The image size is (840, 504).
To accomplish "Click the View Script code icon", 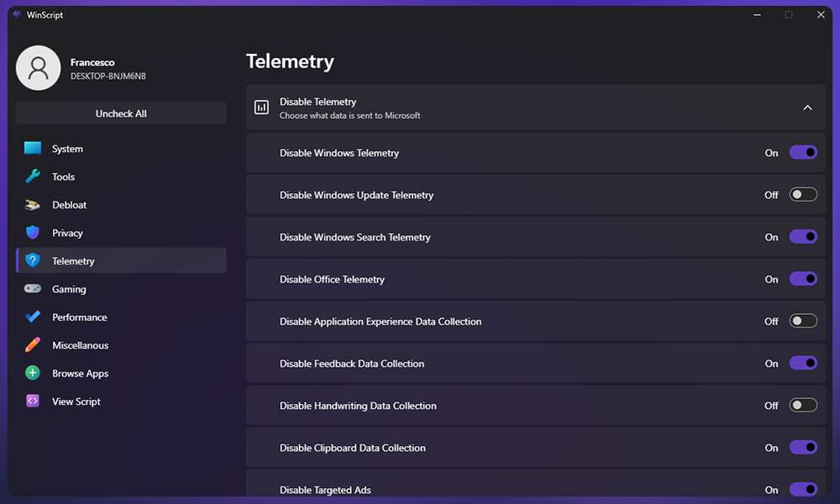I will (x=33, y=401).
